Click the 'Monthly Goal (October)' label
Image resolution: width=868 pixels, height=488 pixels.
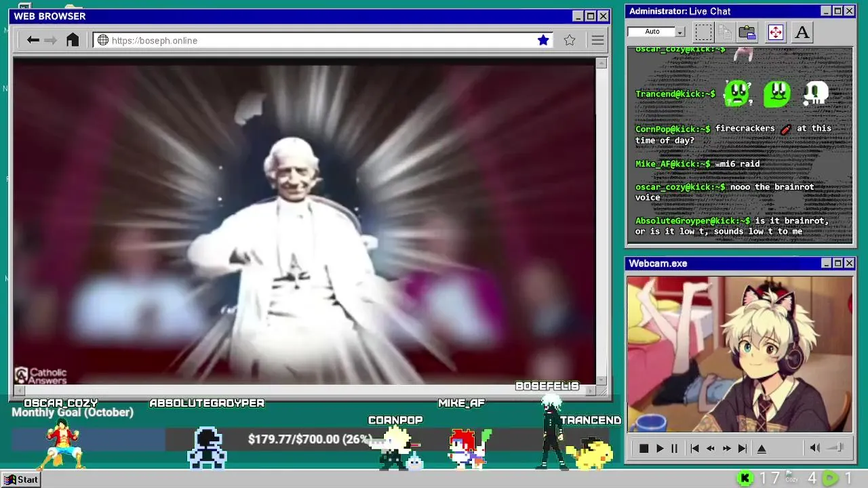point(73,412)
